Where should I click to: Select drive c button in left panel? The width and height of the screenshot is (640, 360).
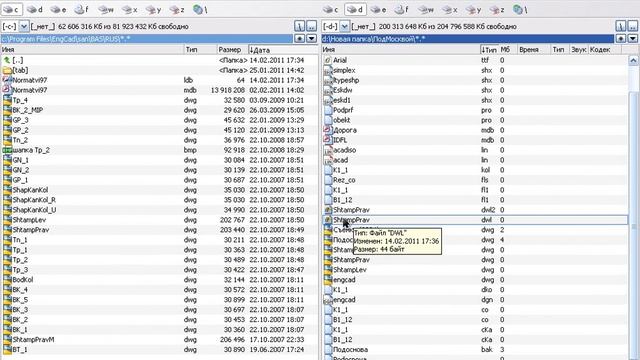click(x=11, y=9)
